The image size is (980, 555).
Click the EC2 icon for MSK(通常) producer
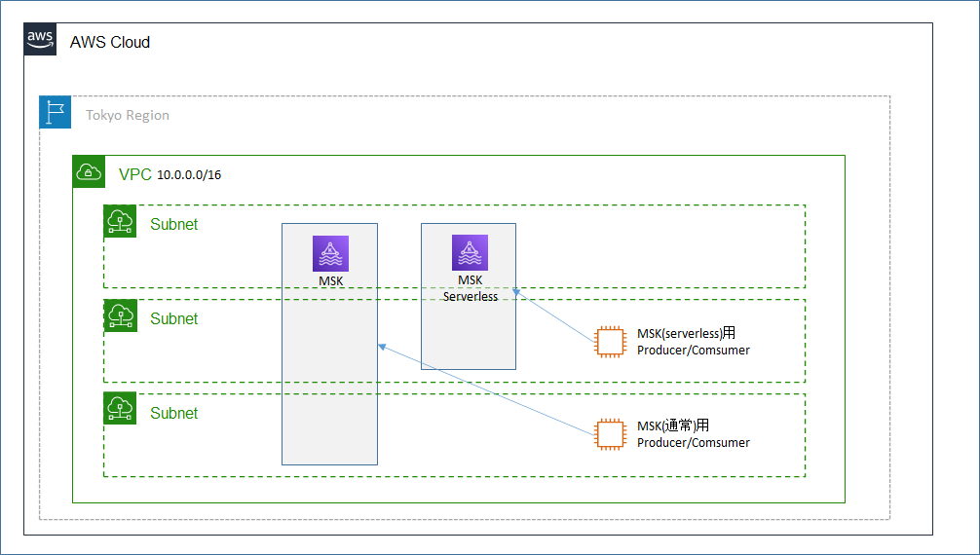[610, 434]
